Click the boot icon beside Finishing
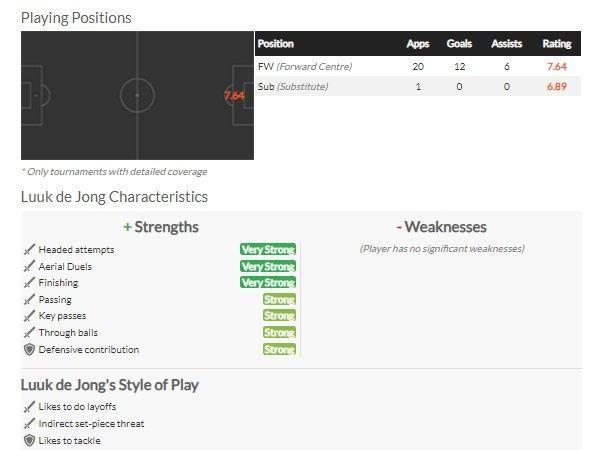Screen dimensions: 600x450 pos(29,283)
